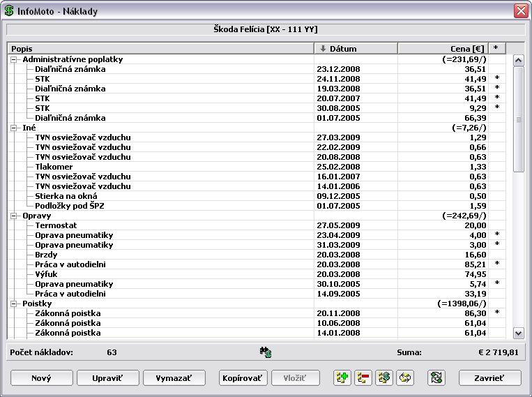Select TVN osviežovač vzduchu dated 22.02.2009
This screenshot has width=532, height=397.
[257, 147]
